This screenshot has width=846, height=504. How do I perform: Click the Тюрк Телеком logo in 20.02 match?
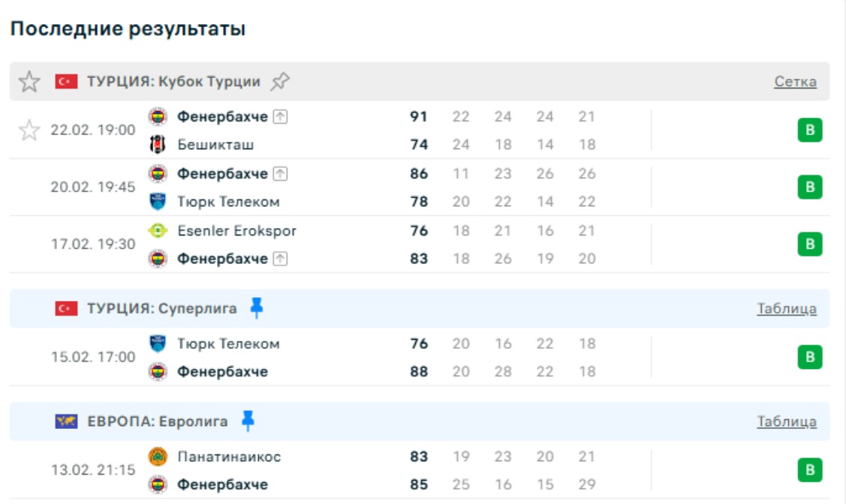click(x=158, y=202)
